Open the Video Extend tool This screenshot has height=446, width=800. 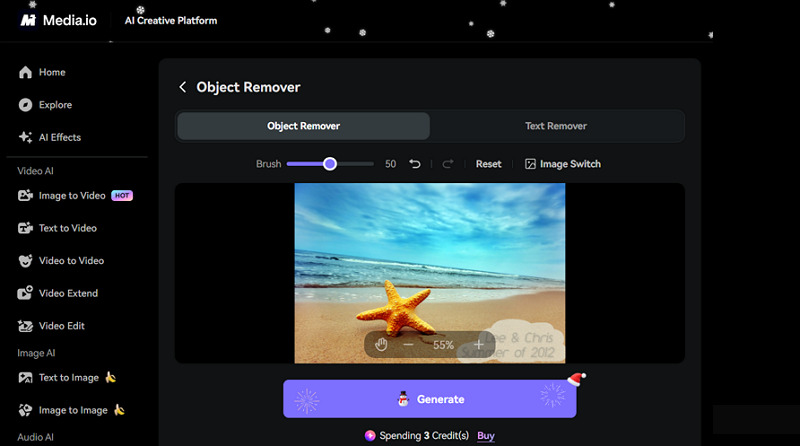coord(68,294)
